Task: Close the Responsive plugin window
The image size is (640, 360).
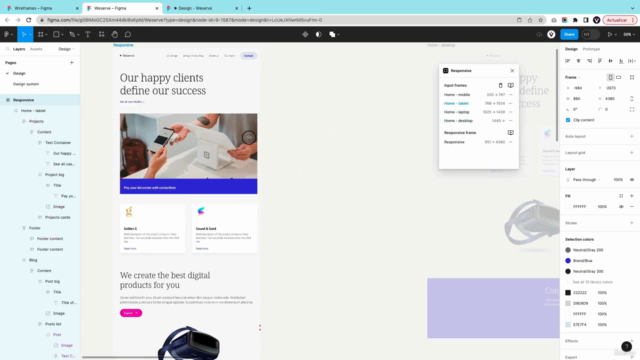Action: click(x=512, y=71)
